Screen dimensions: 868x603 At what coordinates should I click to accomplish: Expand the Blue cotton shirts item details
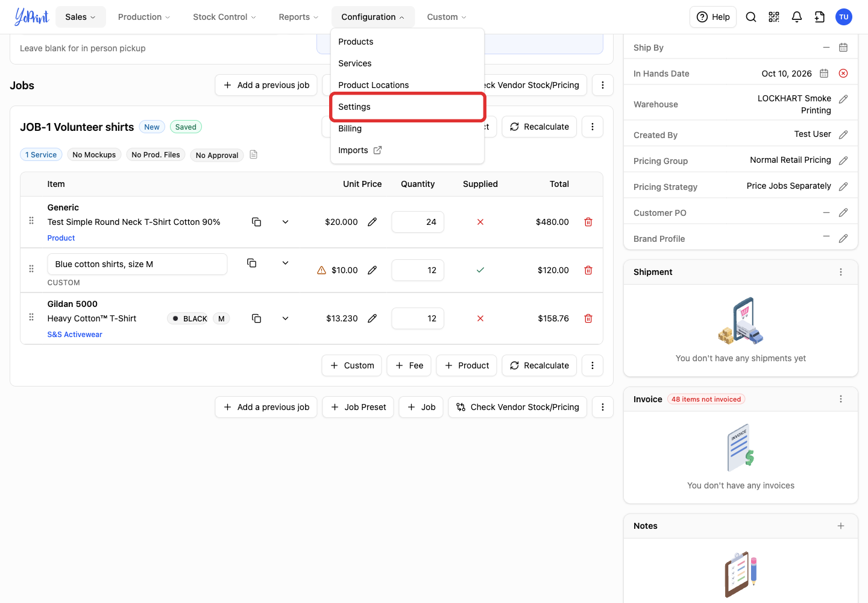tap(286, 263)
